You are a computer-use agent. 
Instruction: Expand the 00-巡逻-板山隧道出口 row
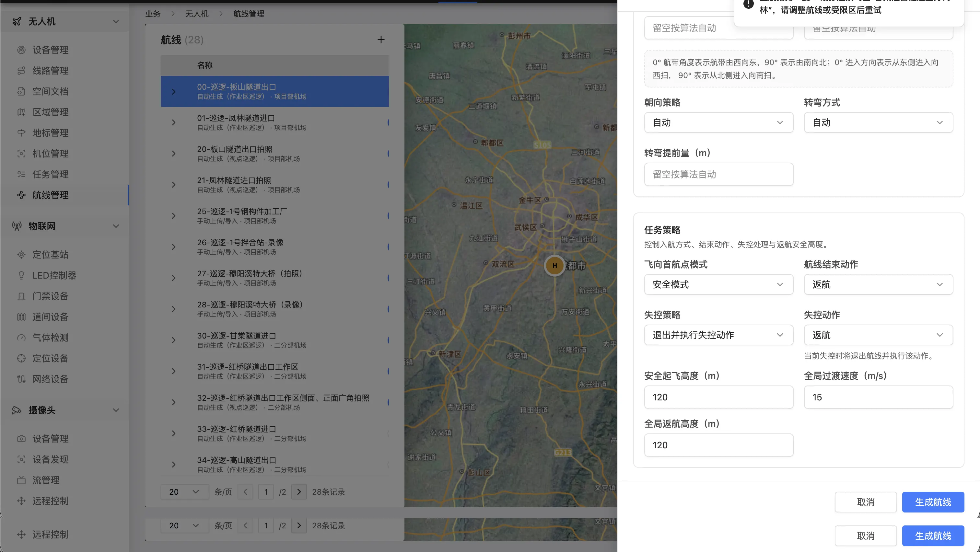173,92
